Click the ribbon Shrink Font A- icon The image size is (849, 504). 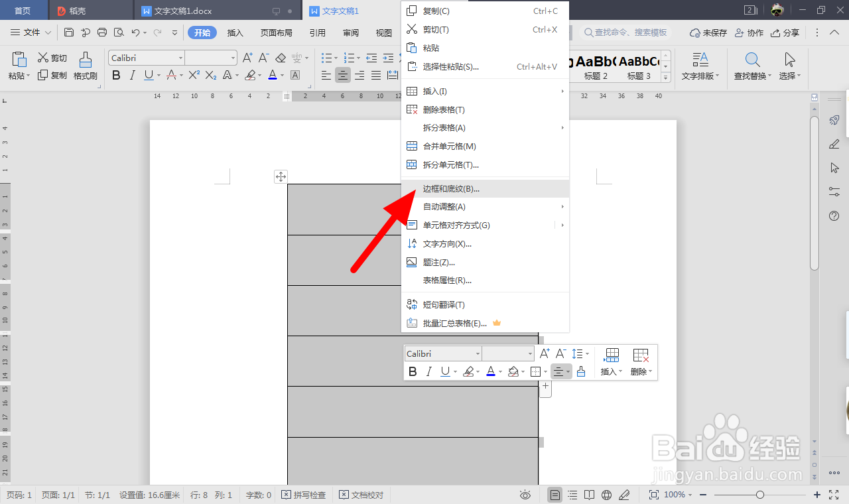pos(263,58)
